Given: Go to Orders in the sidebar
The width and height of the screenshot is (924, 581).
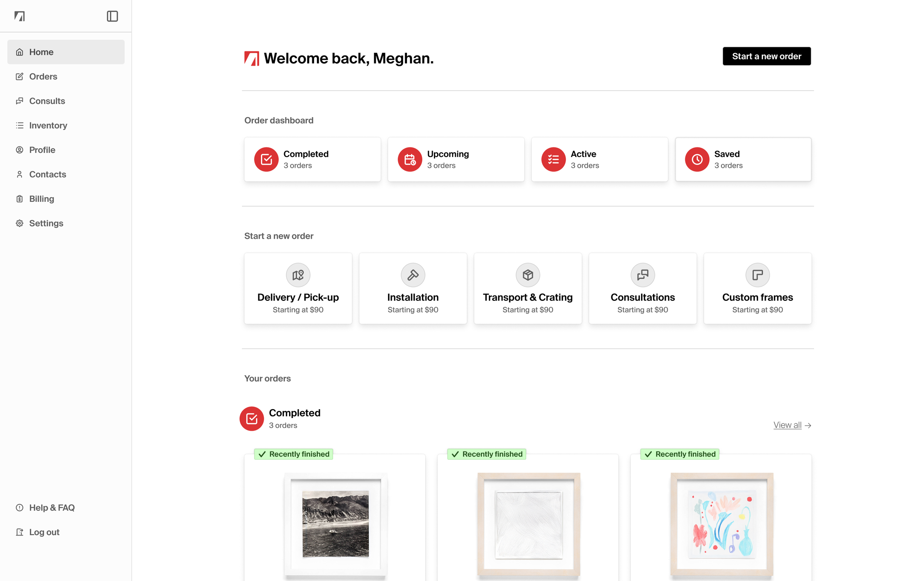Looking at the screenshot, I should 66,76.
